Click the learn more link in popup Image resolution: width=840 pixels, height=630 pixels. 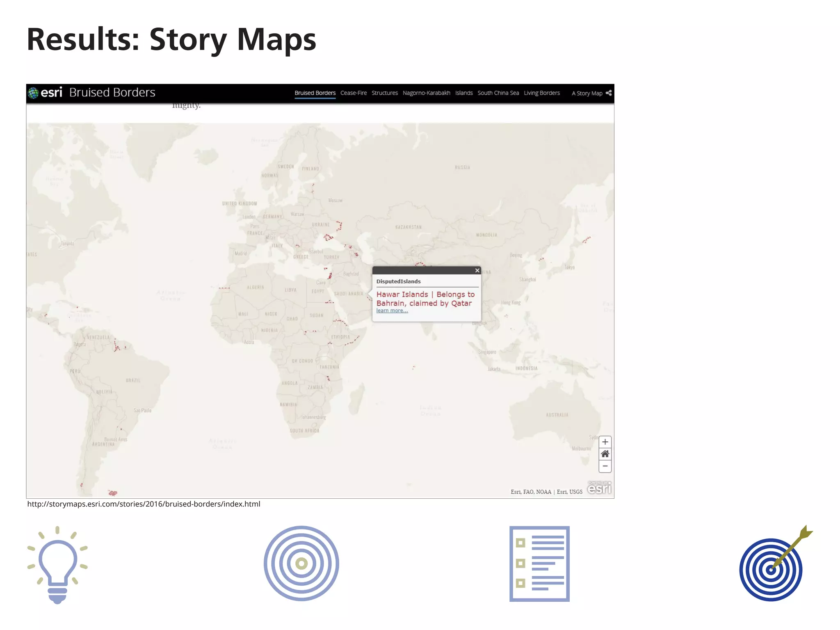tap(392, 310)
